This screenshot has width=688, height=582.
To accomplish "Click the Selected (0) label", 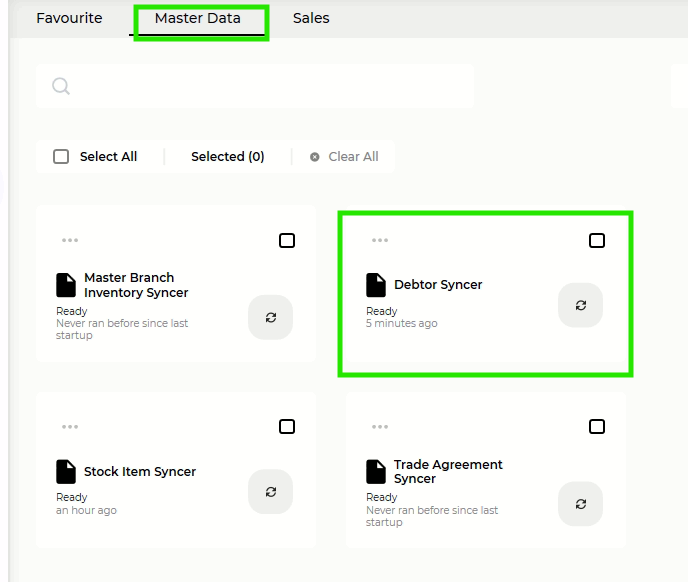I will pyautogui.click(x=227, y=157).
